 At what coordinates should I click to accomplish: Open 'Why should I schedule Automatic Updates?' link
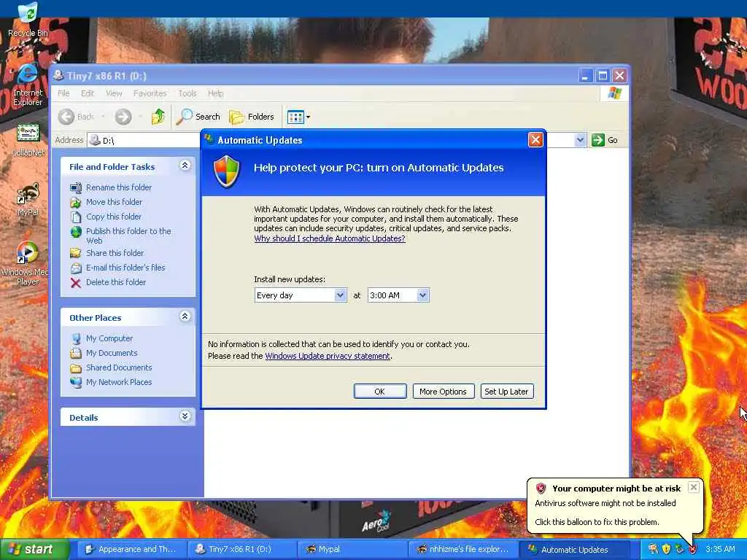click(x=330, y=238)
